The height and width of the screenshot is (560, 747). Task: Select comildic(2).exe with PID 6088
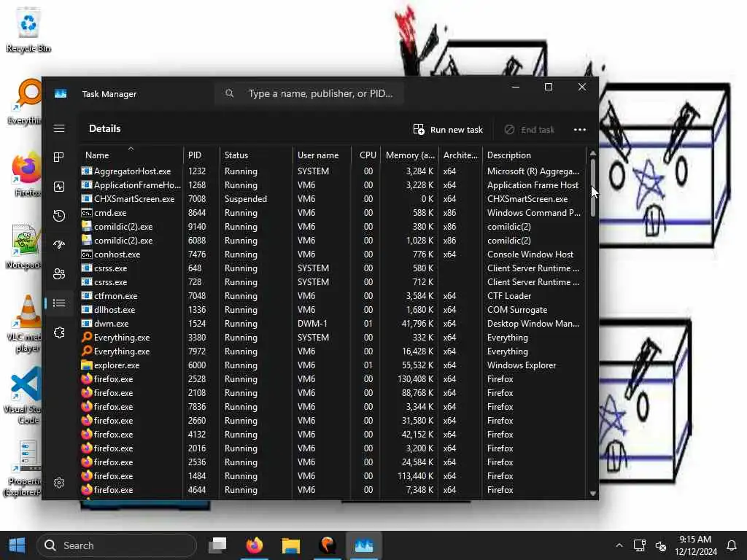(333, 241)
